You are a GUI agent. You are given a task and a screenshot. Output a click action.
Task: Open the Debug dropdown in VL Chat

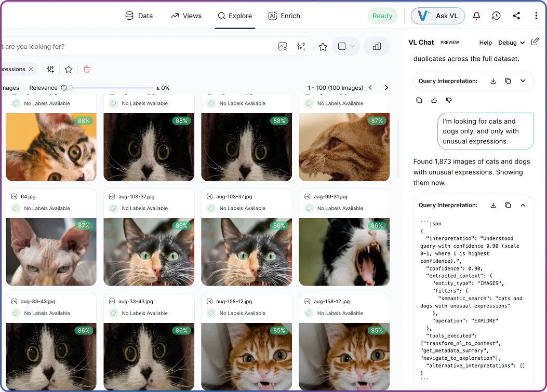click(512, 43)
